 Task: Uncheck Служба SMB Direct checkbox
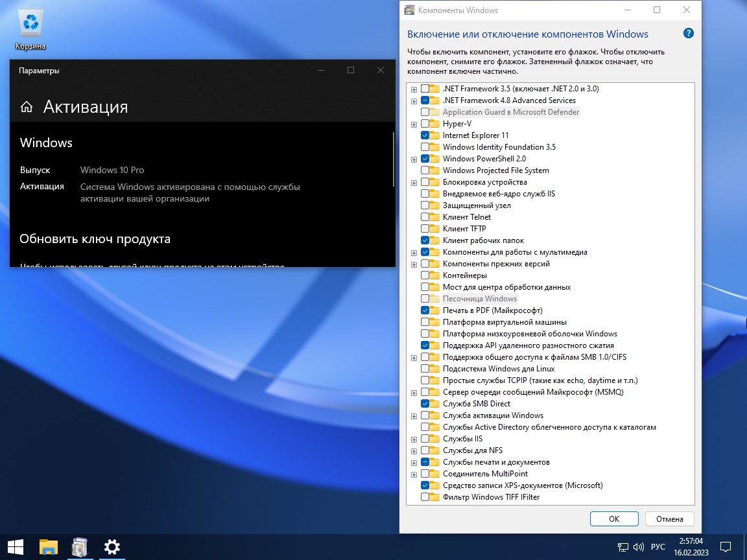[x=425, y=404]
